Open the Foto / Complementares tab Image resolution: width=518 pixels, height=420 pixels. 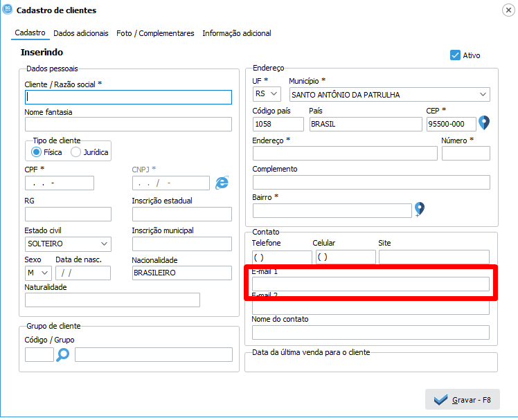[x=155, y=33]
